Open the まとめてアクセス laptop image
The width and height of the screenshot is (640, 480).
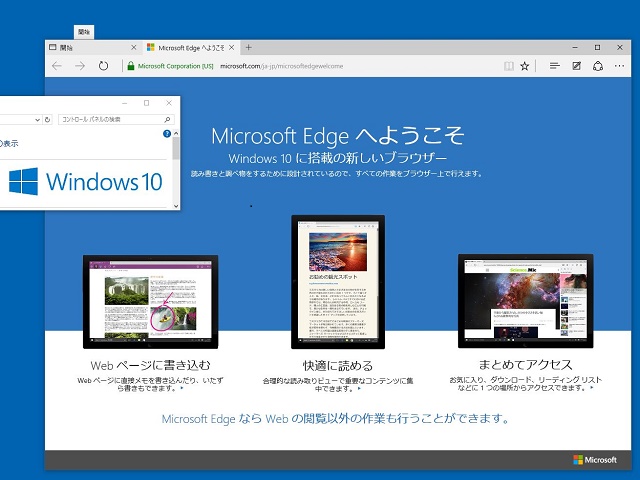(x=526, y=301)
